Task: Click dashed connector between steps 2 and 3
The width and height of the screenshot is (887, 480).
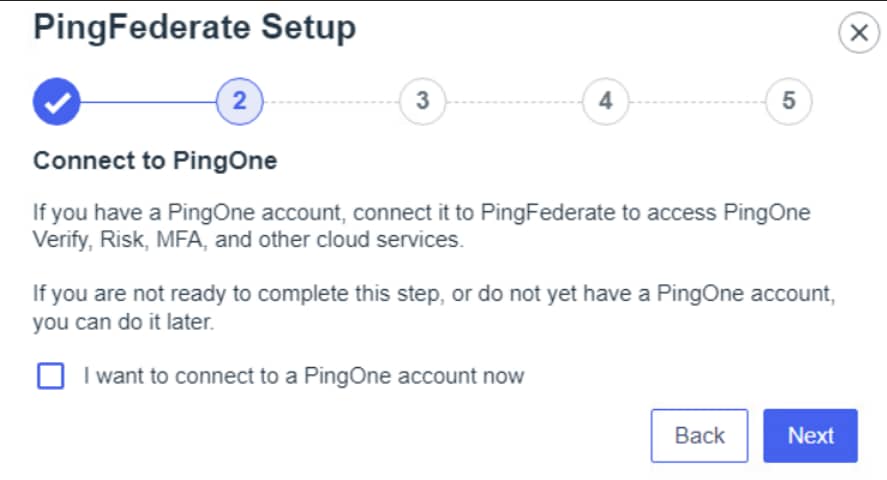Action: point(331,101)
